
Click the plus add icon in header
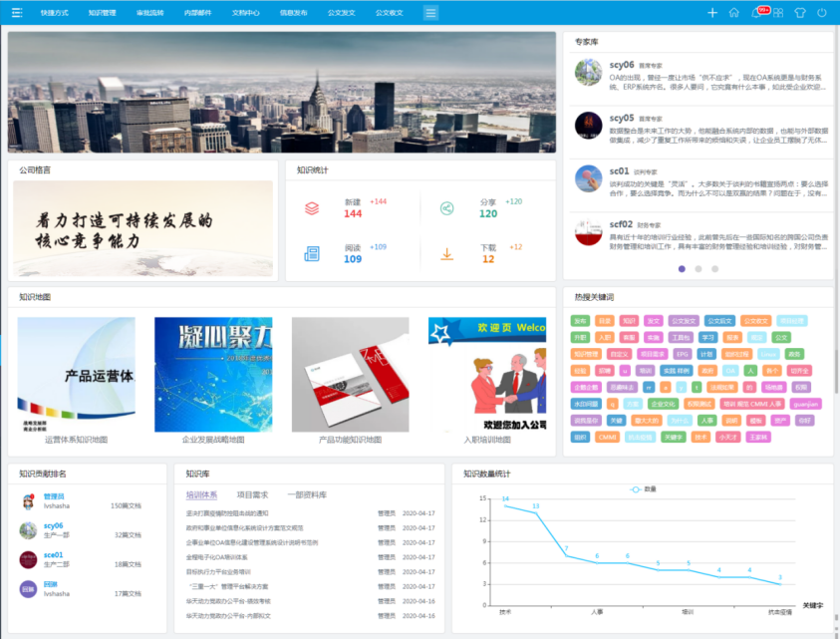click(x=712, y=13)
